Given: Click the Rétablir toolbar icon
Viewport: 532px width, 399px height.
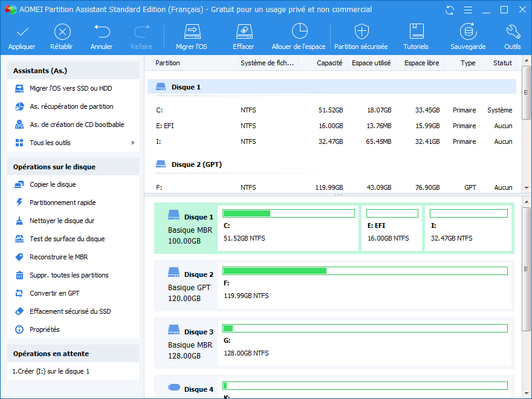Looking at the screenshot, I should point(62,32).
